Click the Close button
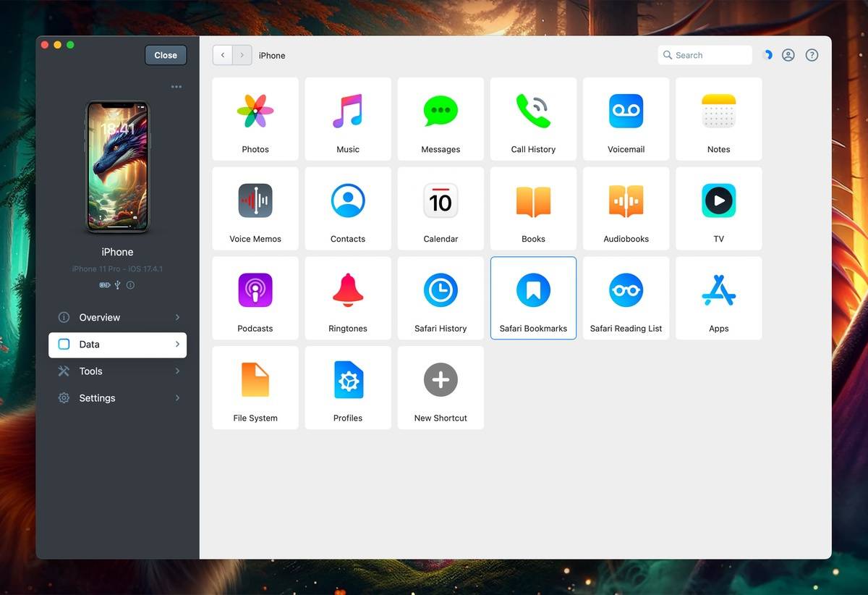868x595 pixels. [166, 55]
